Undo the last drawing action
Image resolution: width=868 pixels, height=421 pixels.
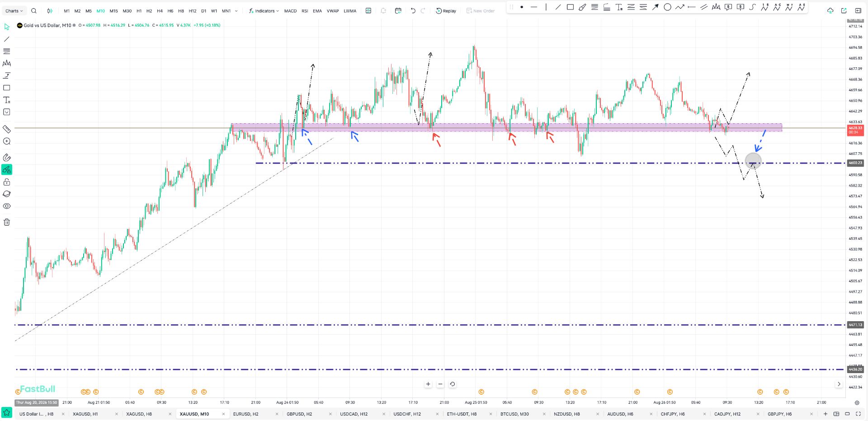(413, 11)
